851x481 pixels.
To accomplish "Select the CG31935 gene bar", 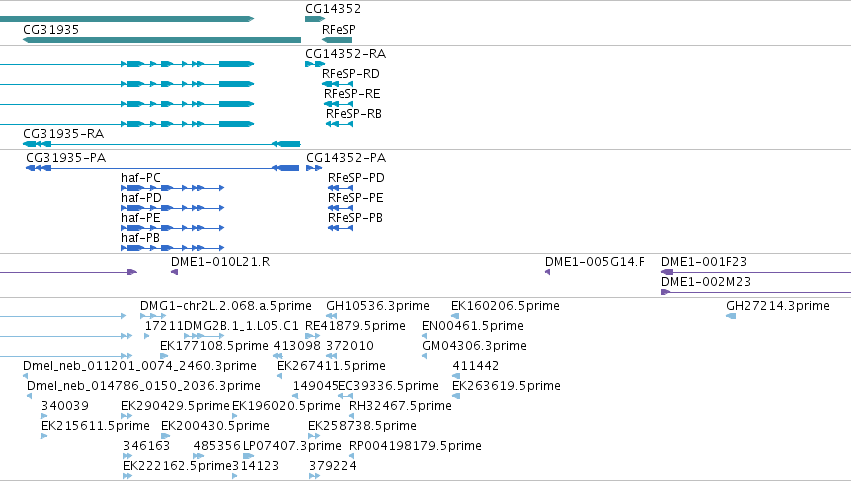I will (162, 40).
